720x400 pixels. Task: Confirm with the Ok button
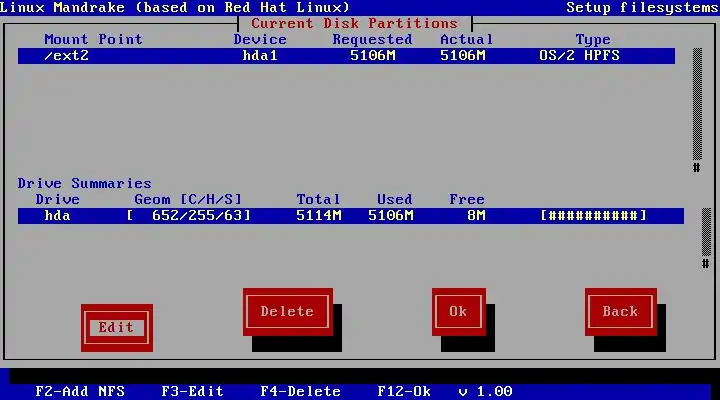coord(459,312)
